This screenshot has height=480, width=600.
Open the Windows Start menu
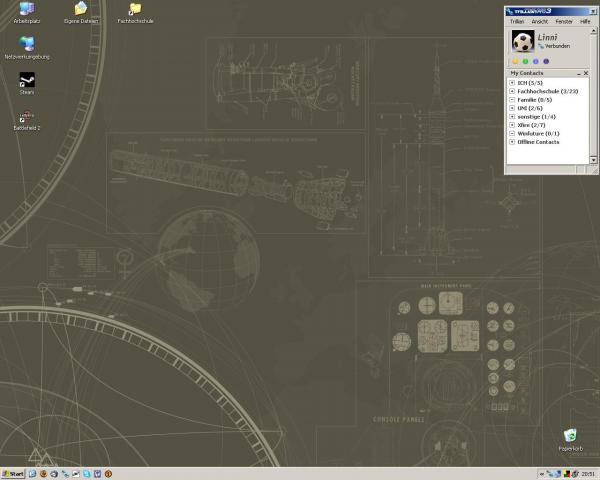point(13,474)
